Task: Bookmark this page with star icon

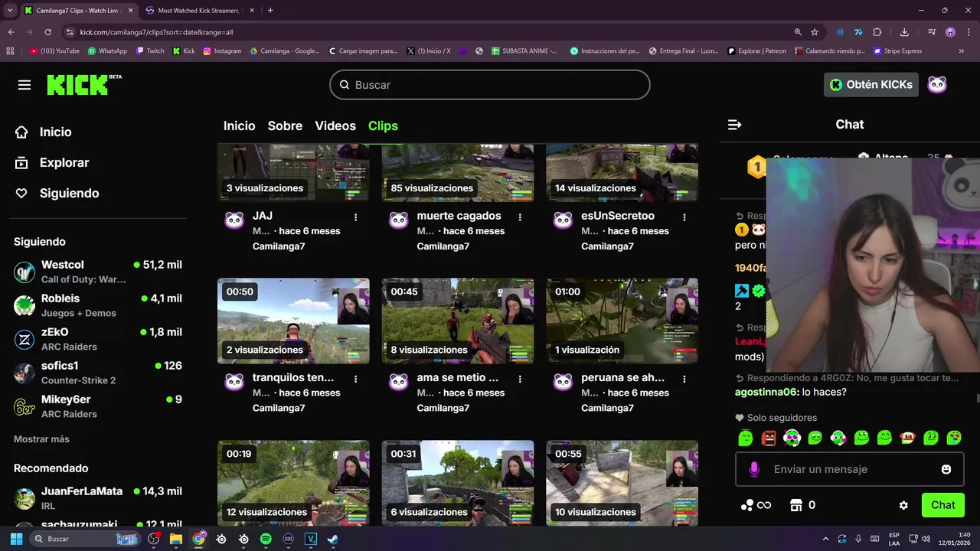Action: point(815,32)
